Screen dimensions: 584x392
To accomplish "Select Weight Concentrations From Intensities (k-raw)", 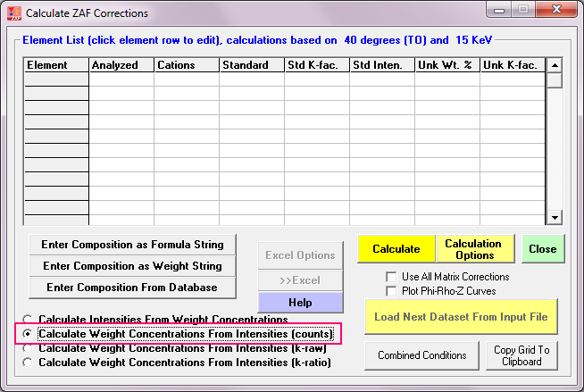I will [x=28, y=348].
